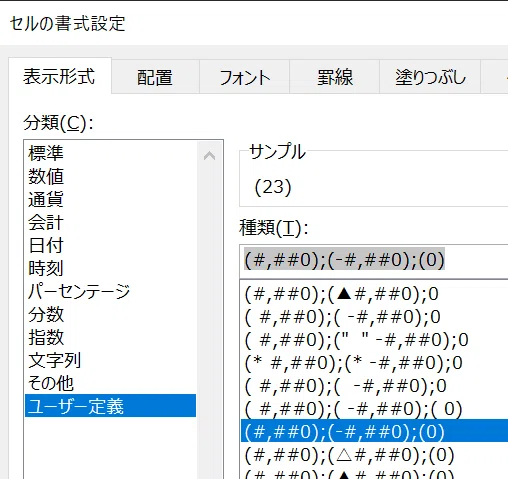Screen dimensions: 508x479
Task: Select 数値 category
Action: pyautogui.click(x=110, y=176)
